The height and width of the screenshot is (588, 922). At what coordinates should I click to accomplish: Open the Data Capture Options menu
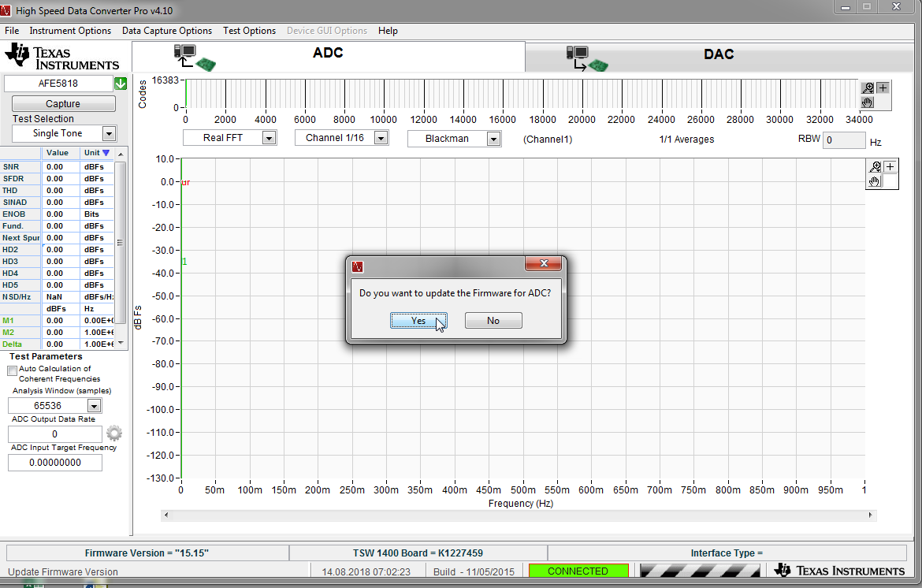tap(167, 31)
